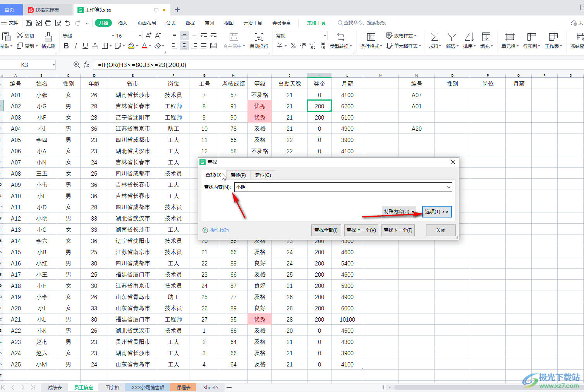Viewport: 584px width, 392px height.
Task: Click the Decrease Font Size A- icon
Action: pyautogui.click(x=158, y=36)
